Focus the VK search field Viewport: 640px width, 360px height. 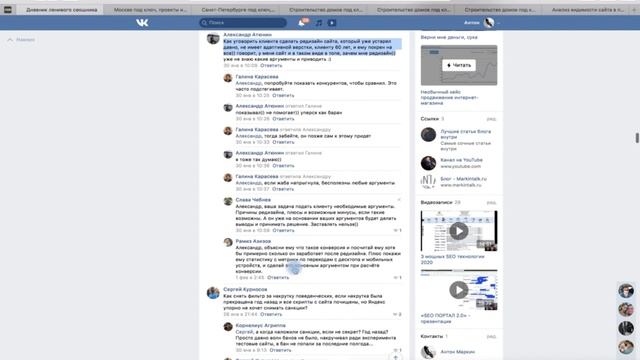[243, 23]
